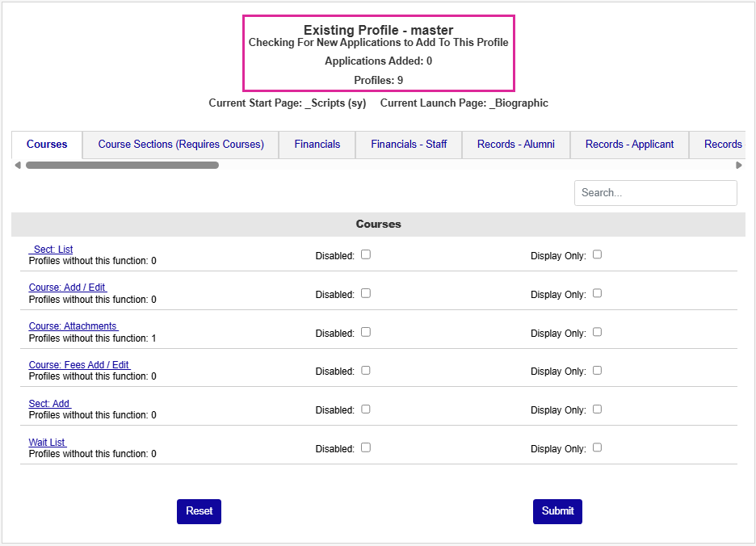Click the Submit button
Viewport: 756px width, 546px height.
[x=557, y=511]
